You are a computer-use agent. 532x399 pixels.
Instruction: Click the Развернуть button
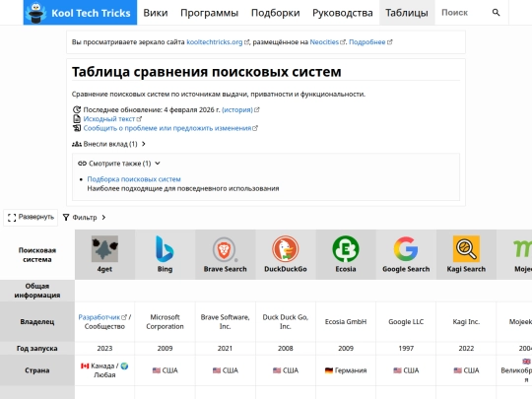[31, 217]
